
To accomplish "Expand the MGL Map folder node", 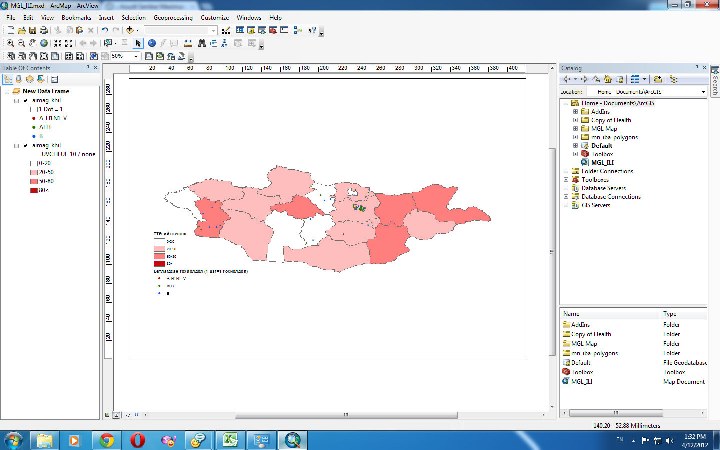I will point(575,129).
